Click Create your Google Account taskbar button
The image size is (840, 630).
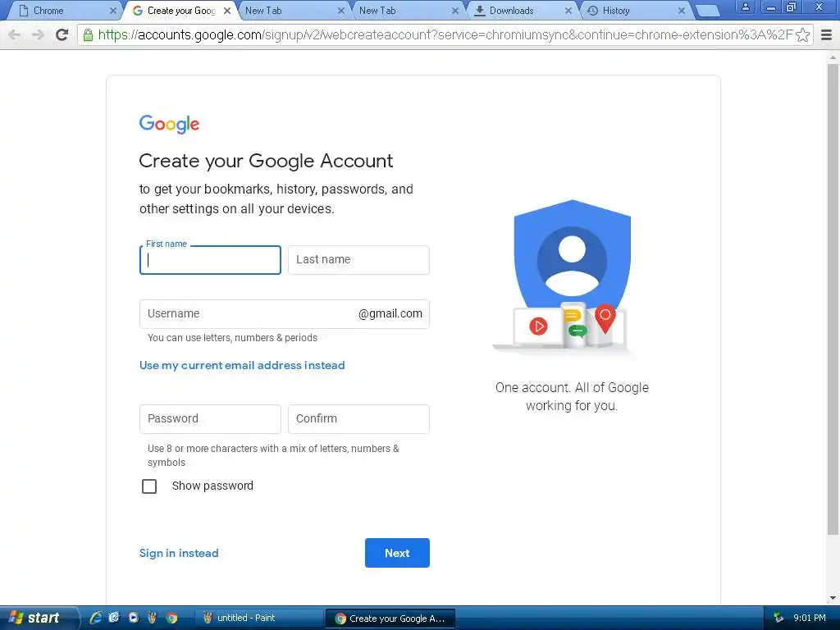click(390, 619)
